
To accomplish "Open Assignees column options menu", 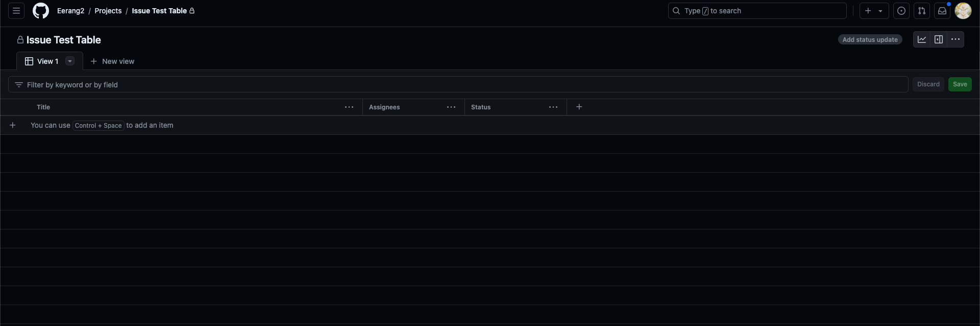I will 451,107.
